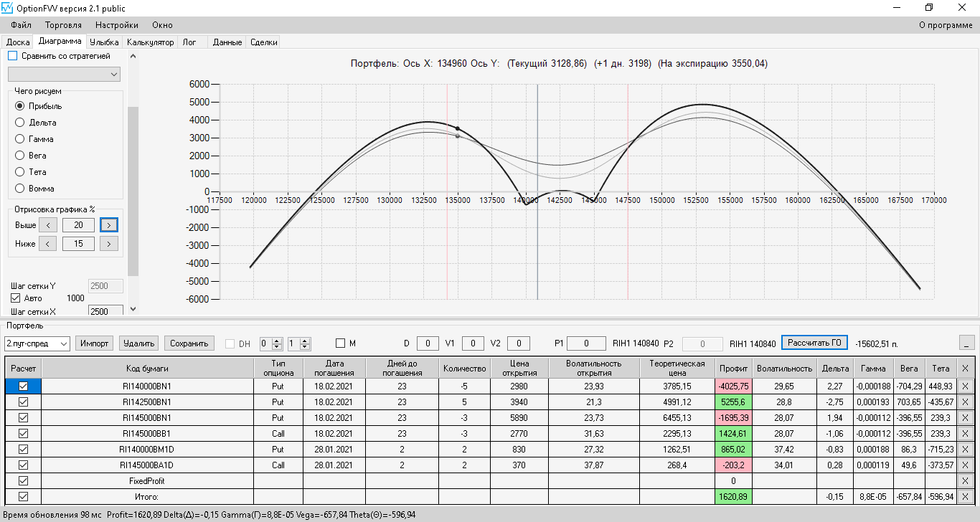Click the X header icon above Тета column
Screen dimensions: 980x522
pos(964,368)
